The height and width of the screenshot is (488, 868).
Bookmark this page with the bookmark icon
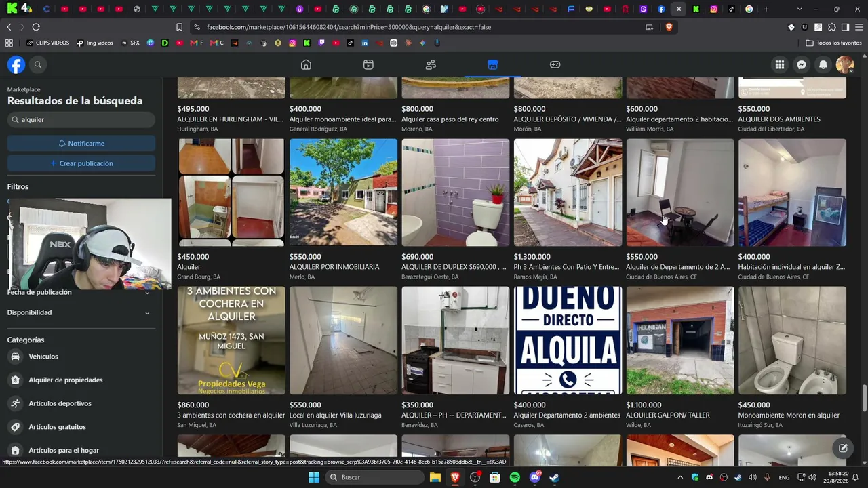tap(179, 27)
